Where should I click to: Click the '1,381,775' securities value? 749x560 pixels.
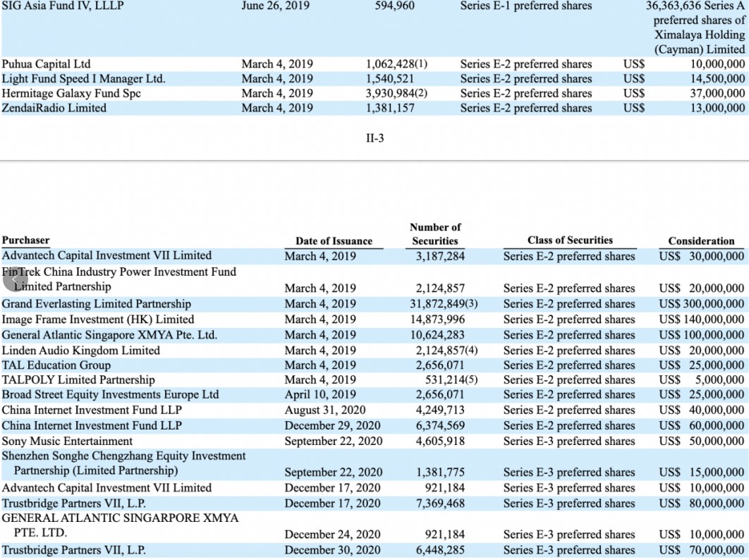coord(440,472)
